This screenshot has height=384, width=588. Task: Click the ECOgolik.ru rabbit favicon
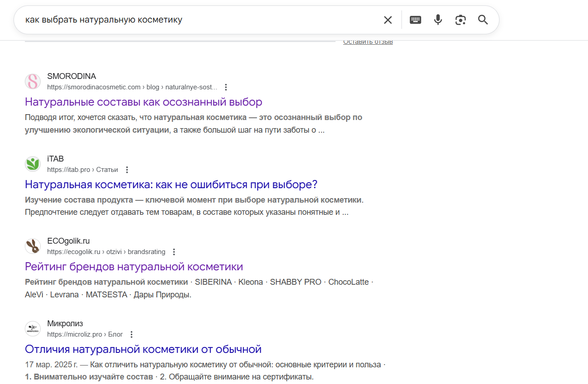[33, 246]
